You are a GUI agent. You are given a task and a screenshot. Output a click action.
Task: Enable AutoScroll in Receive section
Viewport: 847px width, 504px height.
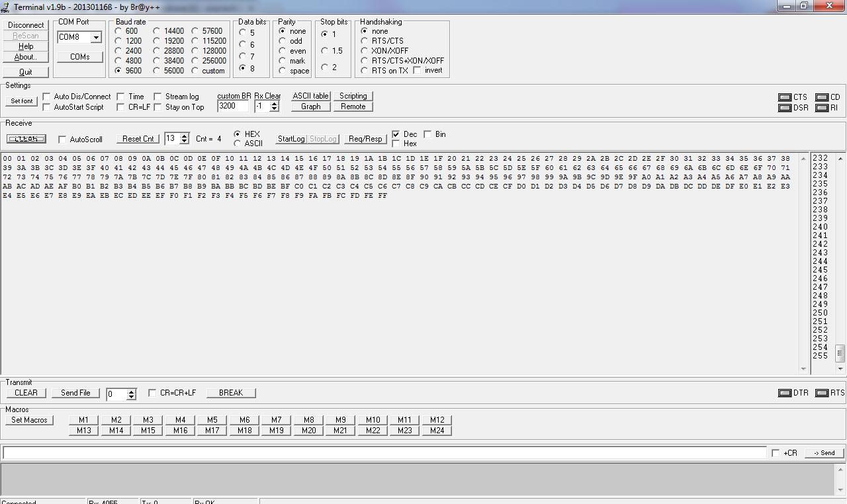tap(62, 140)
